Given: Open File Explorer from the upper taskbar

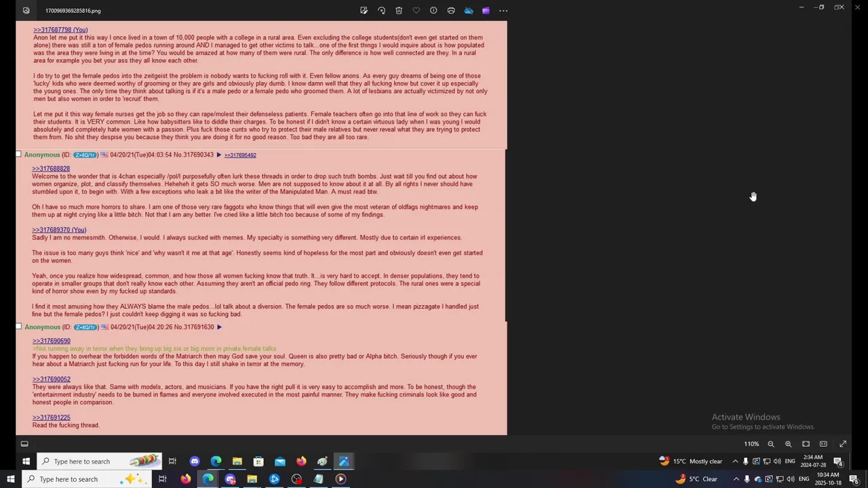Looking at the screenshot, I should pos(237,462).
